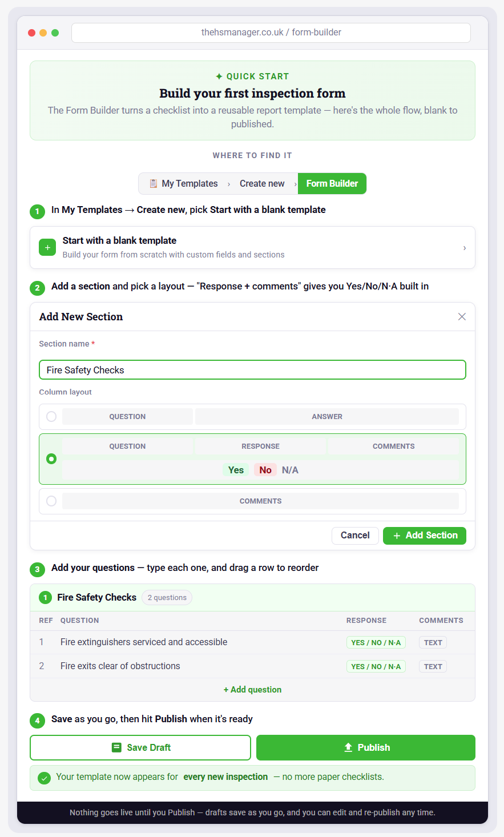Click the Yes response chip
This screenshot has height=837, width=504.
(236, 470)
